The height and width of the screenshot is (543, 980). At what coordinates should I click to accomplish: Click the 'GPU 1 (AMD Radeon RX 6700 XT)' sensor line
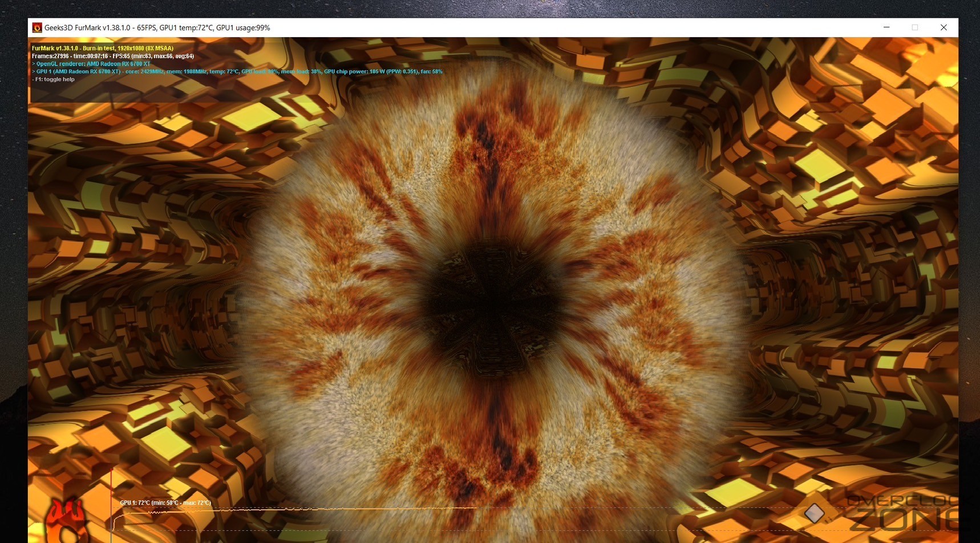coord(237,72)
